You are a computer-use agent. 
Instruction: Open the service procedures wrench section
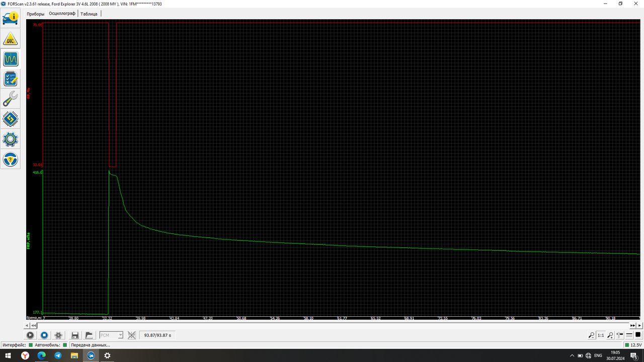pos(11,99)
